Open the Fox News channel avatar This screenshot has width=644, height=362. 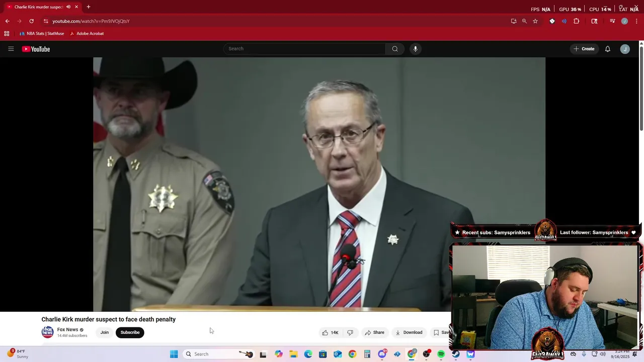coord(47,332)
